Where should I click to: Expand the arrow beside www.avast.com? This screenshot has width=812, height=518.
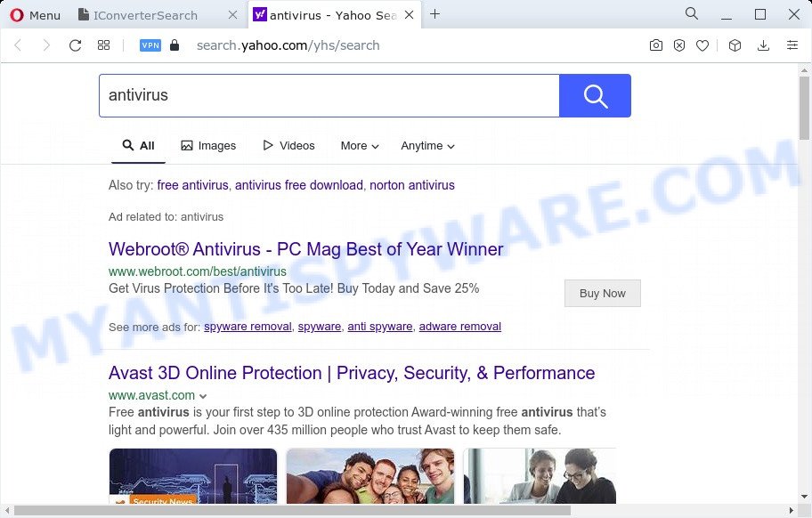(x=203, y=396)
